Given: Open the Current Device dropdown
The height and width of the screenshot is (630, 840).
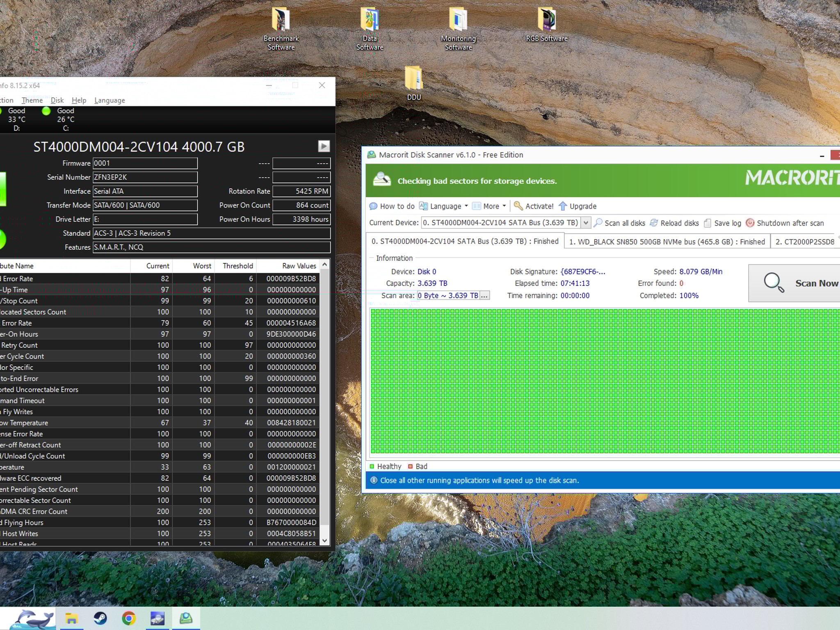Looking at the screenshot, I should tap(586, 222).
